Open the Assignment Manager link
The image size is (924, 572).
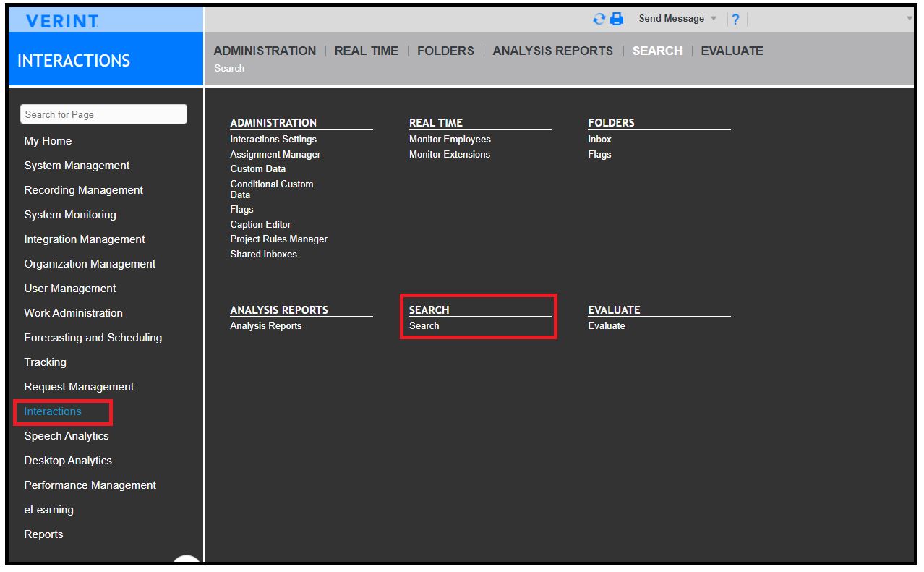pyautogui.click(x=275, y=155)
